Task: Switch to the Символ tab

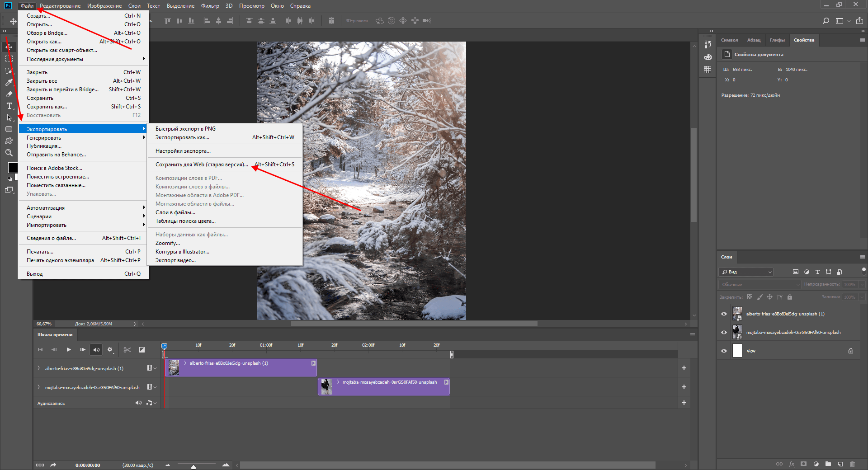Action: click(729, 40)
